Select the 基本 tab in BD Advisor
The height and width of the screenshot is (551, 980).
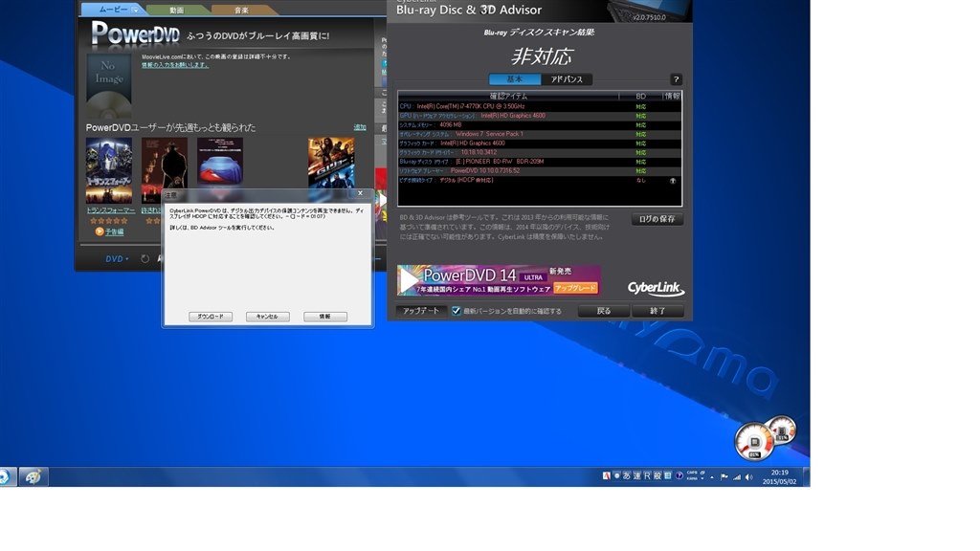click(x=515, y=79)
